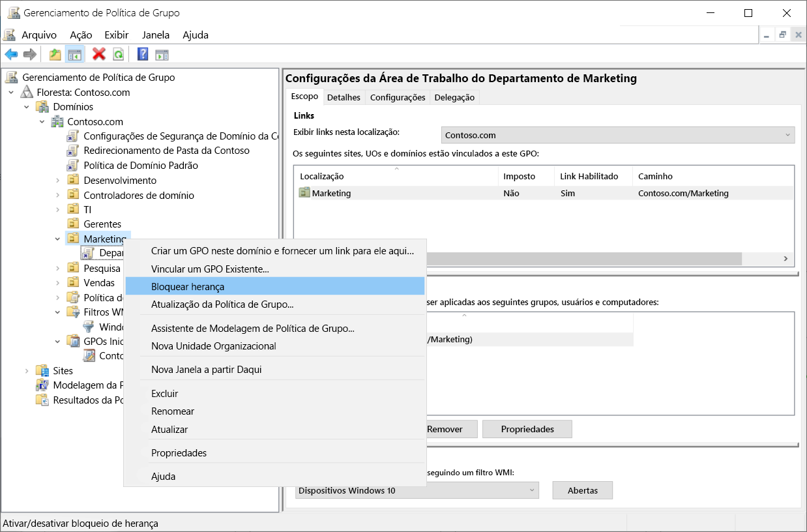The height and width of the screenshot is (532, 807).
Task: Click the Controladores de domínio OU folder icon
Action: tap(74, 196)
